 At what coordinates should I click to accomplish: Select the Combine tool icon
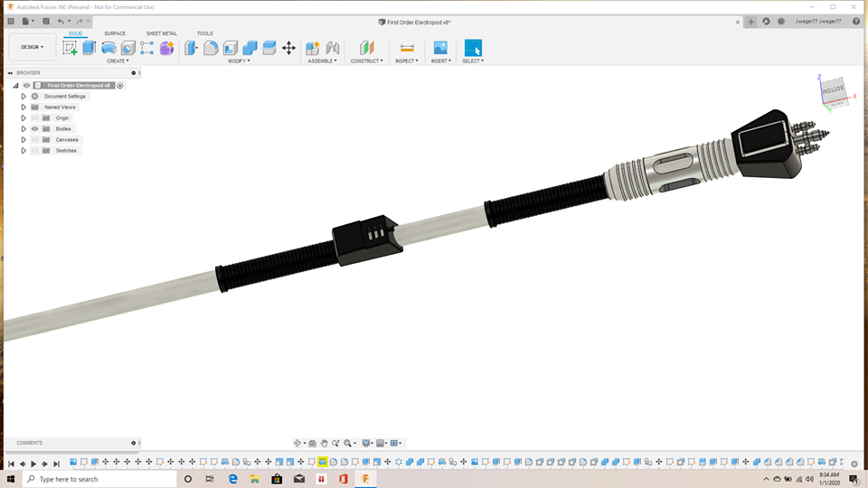(250, 48)
